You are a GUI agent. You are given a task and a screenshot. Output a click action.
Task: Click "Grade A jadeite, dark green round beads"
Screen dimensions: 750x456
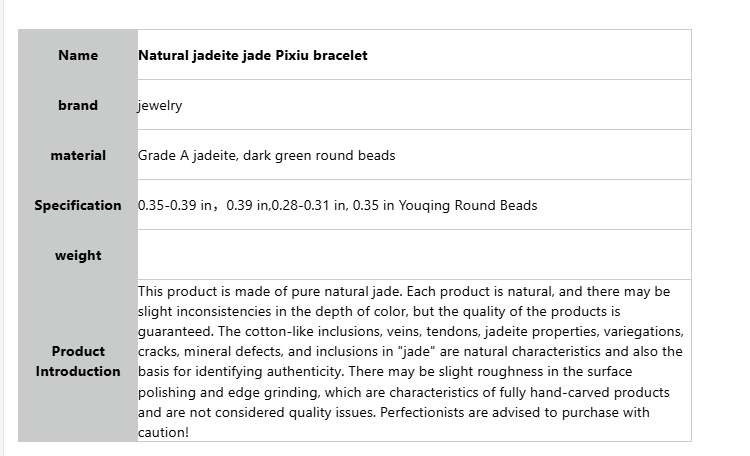point(266,155)
